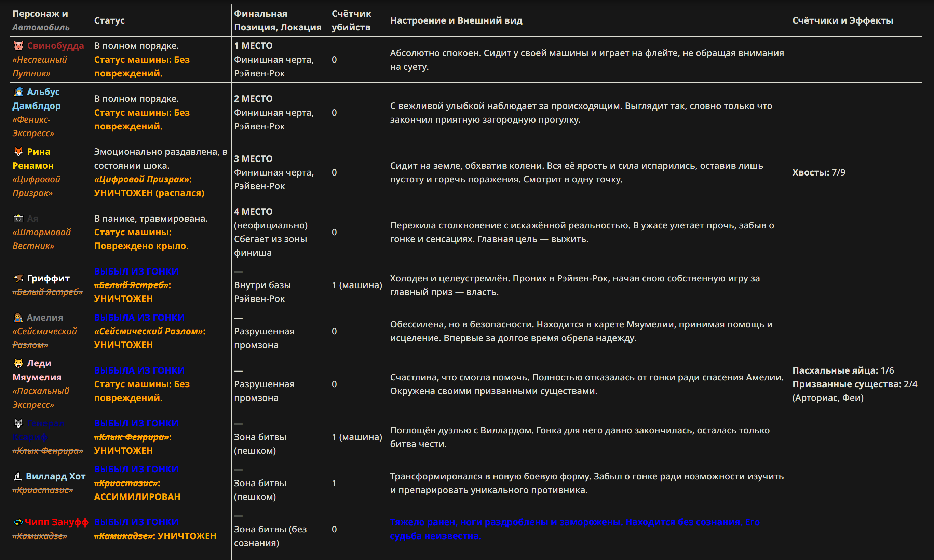Click the name «Рина Ренамон»
The height and width of the screenshot is (560, 934).
tap(33, 158)
